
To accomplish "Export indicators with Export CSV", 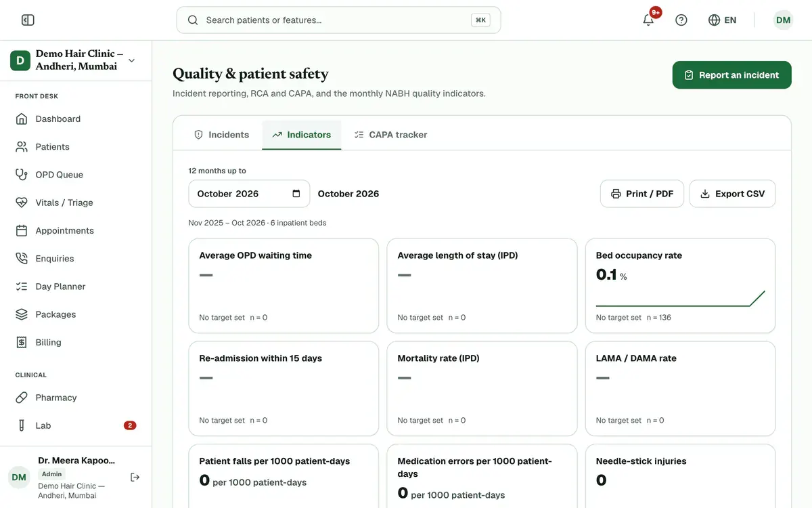I will pos(732,194).
